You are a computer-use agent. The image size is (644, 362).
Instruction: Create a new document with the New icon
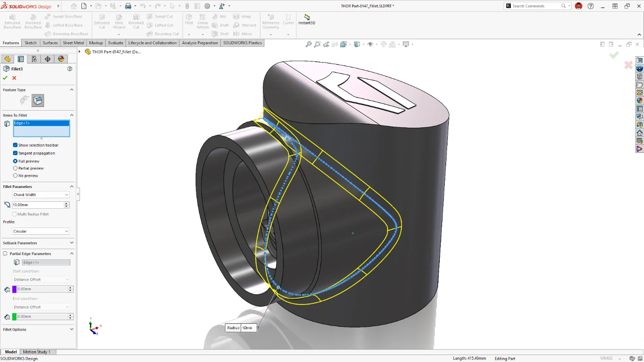click(x=84, y=6)
